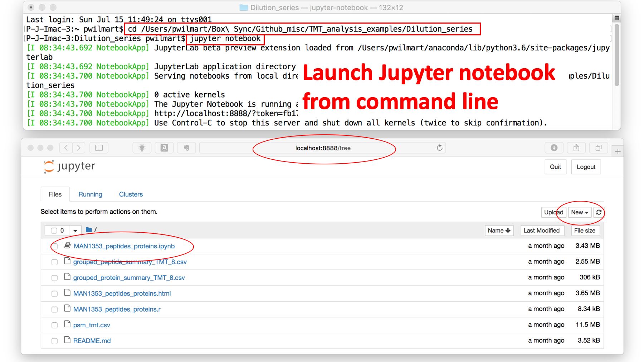644x362 pixels.
Task: Click file icon next to psm_tmt.csv
Action: [x=67, y=324]
